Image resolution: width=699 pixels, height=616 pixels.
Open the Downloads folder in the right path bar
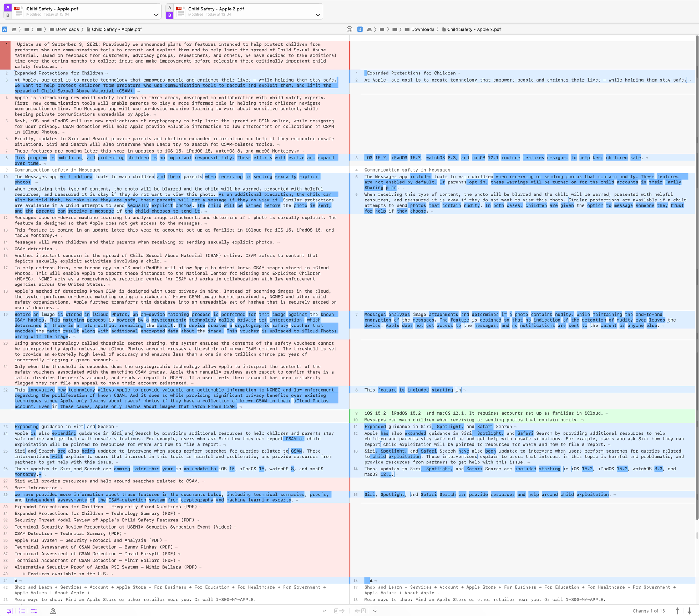[419, 29]
